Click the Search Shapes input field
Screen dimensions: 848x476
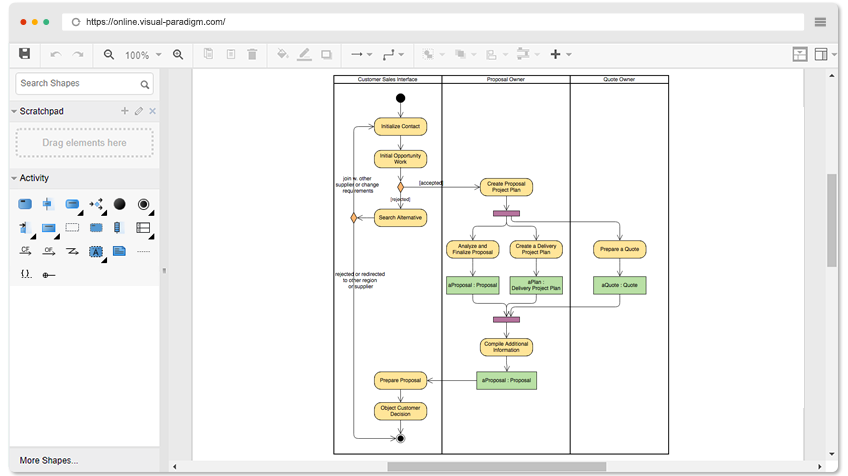[x=84, y=83]
